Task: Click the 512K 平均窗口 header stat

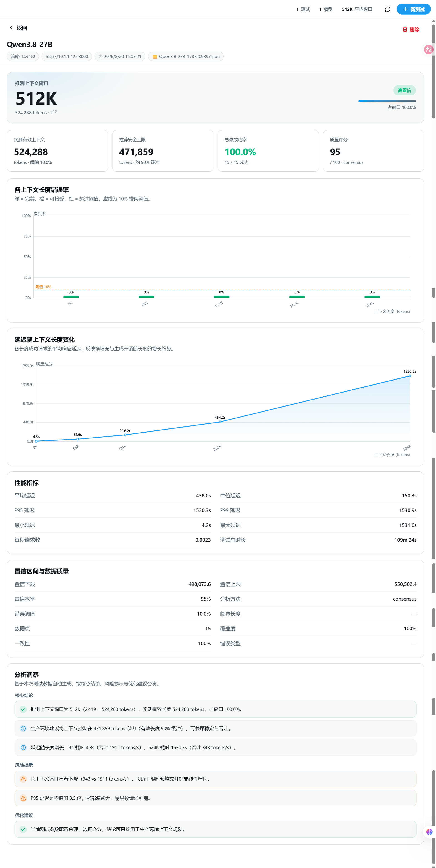Action: click(357, 9)
